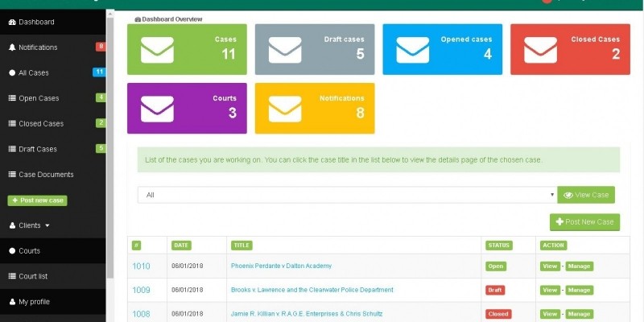Click the My profile person icon
Viewport: 644px width, 322px height.
[x=12, y=302]
